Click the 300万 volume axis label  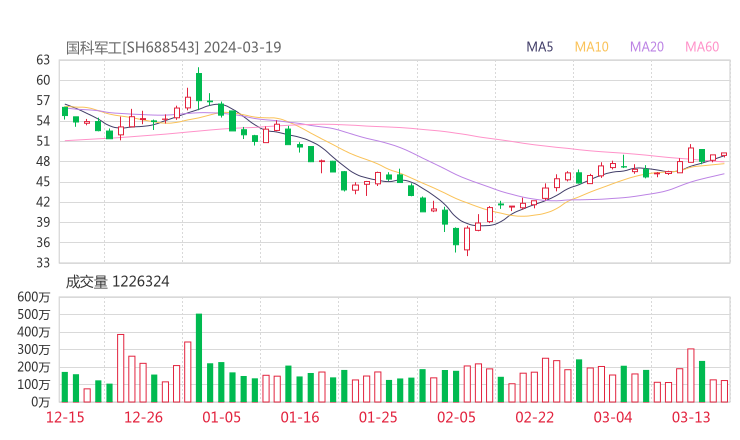[x=34, y=350]
